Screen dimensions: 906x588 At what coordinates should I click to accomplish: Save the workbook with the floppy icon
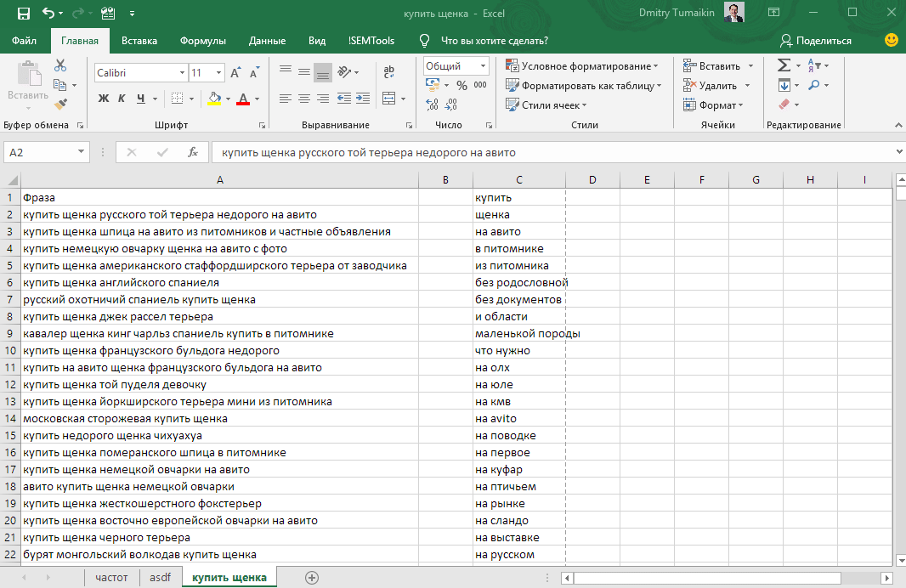[x=24, y=13]
